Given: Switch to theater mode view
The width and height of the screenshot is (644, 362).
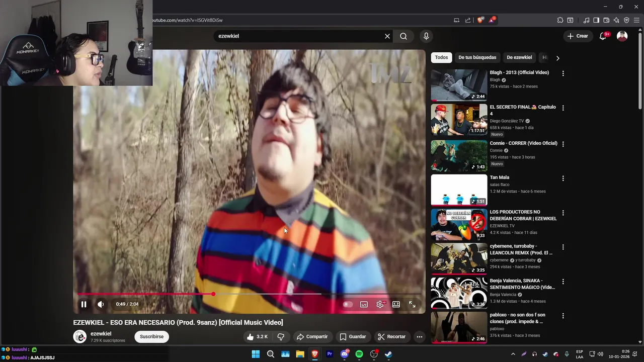Looking at the screenshot, I should tap(396, 304).
